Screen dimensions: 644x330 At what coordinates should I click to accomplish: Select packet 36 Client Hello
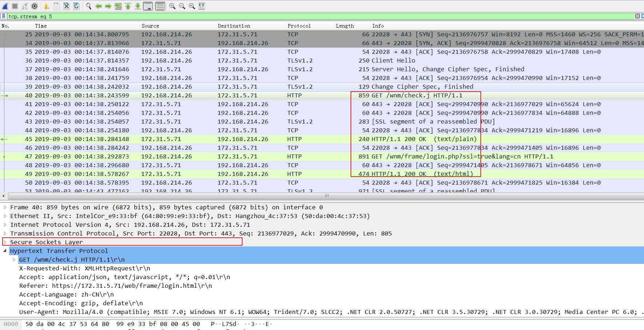[x=322, y=60]
